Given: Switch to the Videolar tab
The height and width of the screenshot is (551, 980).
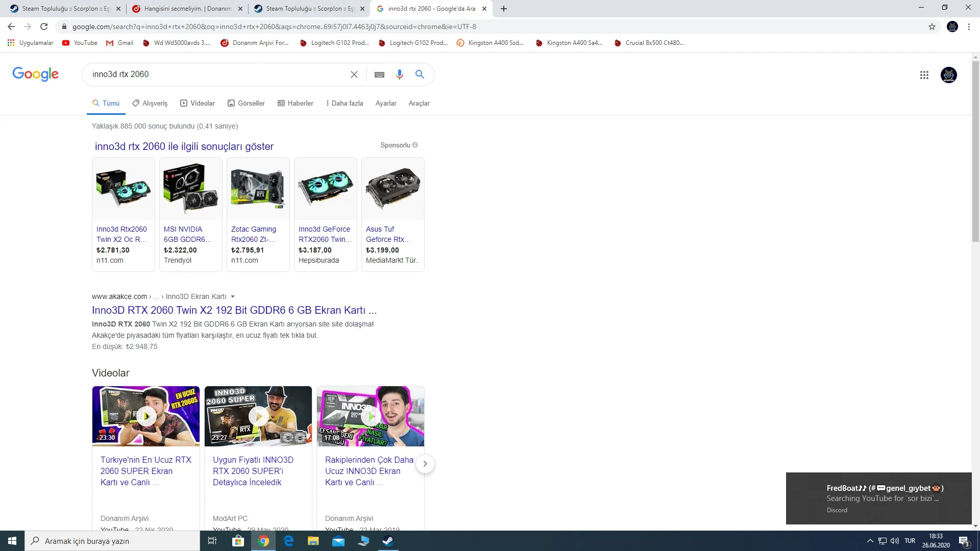Looking at the screenshot, I should click(198, 103).
